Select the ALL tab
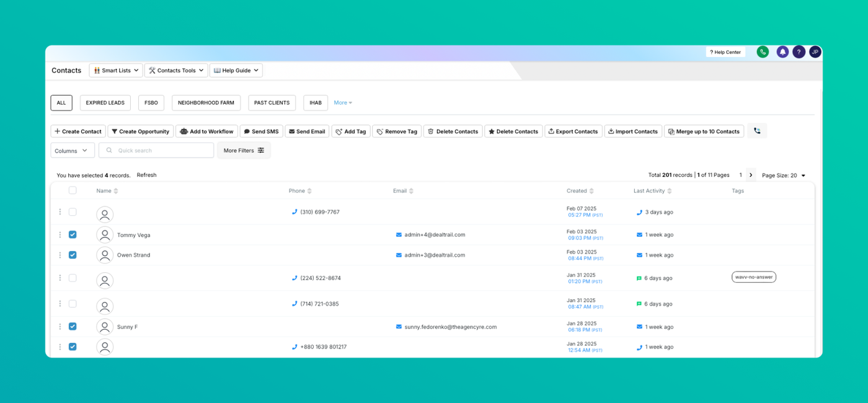Image resolution: width=868 pixels, height=403 pixels. [x=61, y=103]
